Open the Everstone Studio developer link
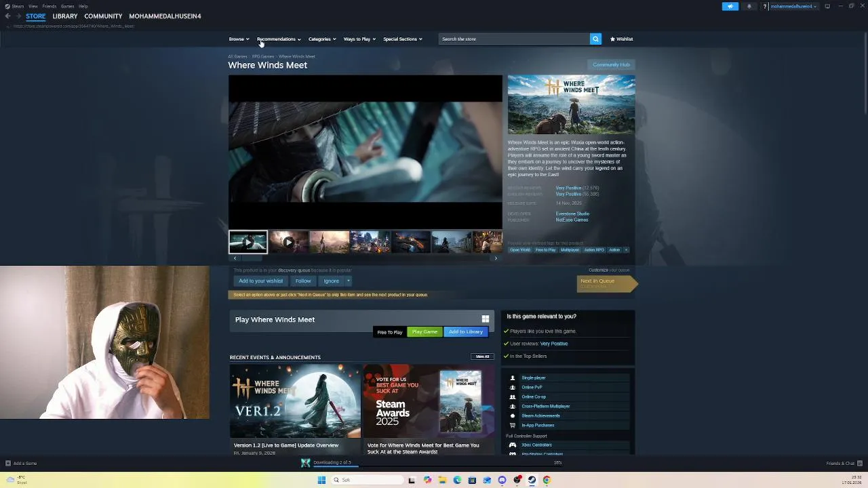868x488 pixels. pos(572,213)
